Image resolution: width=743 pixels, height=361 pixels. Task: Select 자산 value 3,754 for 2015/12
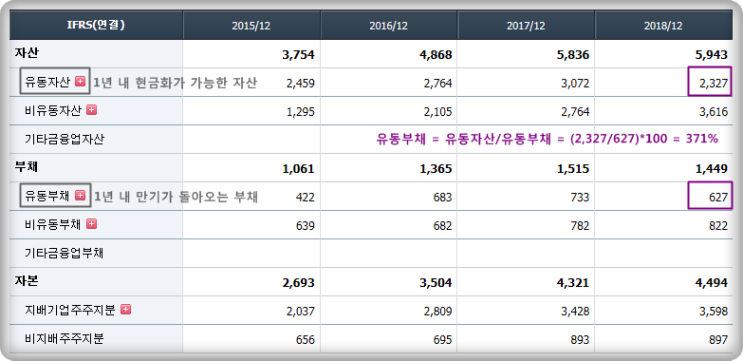[x=298, y=55]
